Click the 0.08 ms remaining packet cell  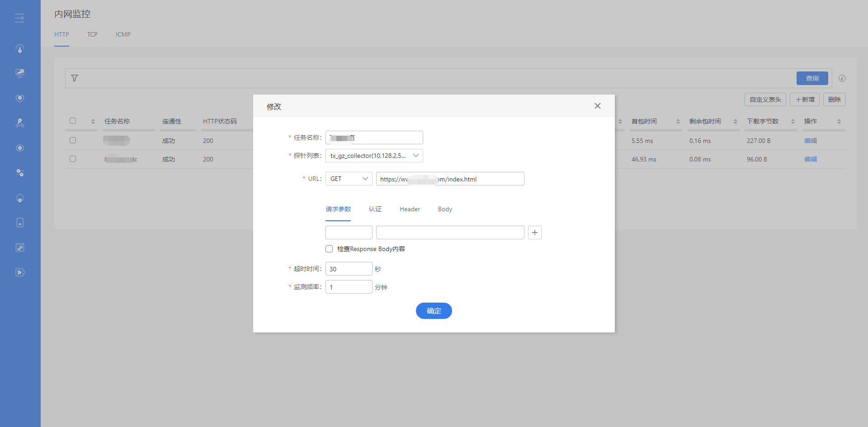click(x=700, y=159)
